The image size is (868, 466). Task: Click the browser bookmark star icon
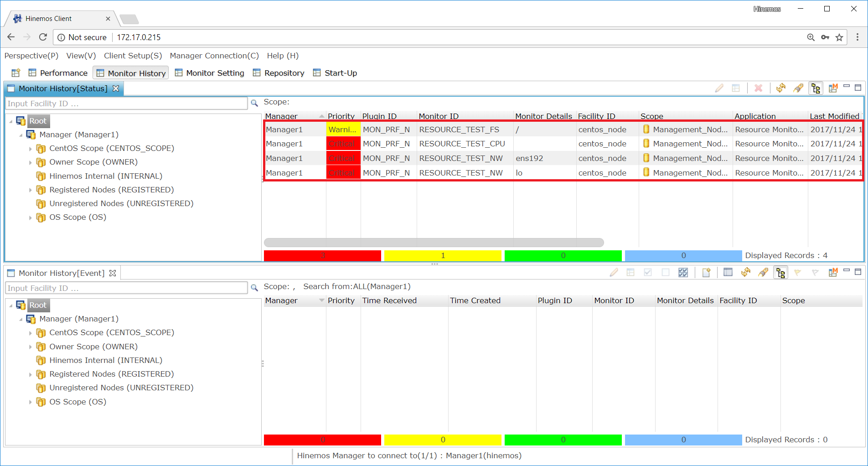(x=839, y=37)
